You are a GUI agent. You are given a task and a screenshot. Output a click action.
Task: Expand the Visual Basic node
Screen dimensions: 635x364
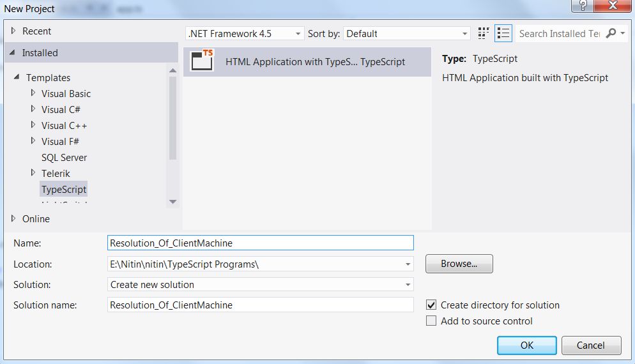(33, 93)
